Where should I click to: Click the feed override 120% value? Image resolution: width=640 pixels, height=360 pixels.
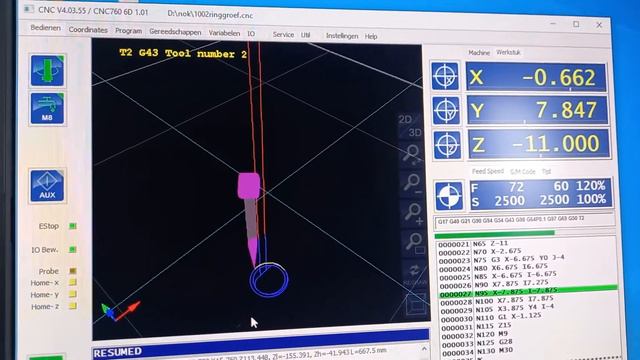(x=591, y=186)
